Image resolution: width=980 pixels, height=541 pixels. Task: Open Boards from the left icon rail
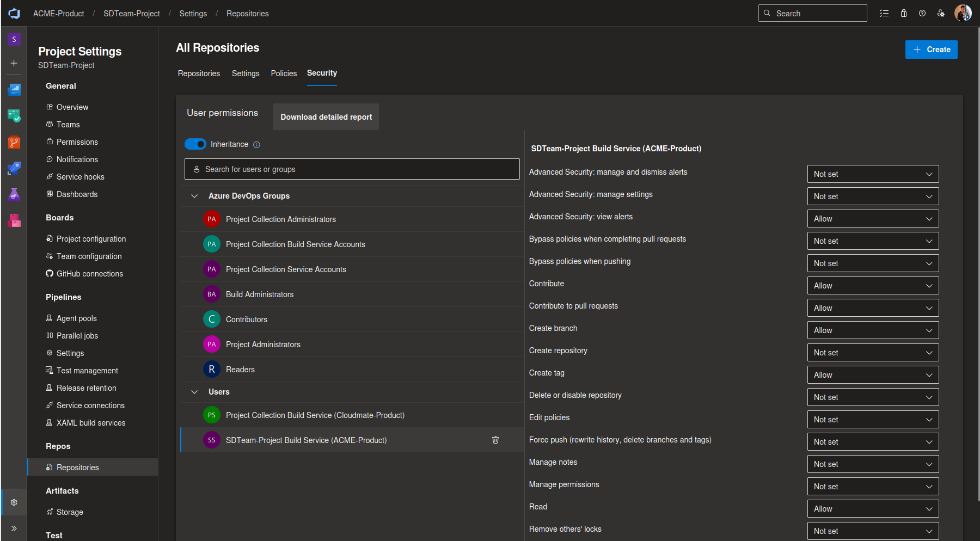point(14,116)
